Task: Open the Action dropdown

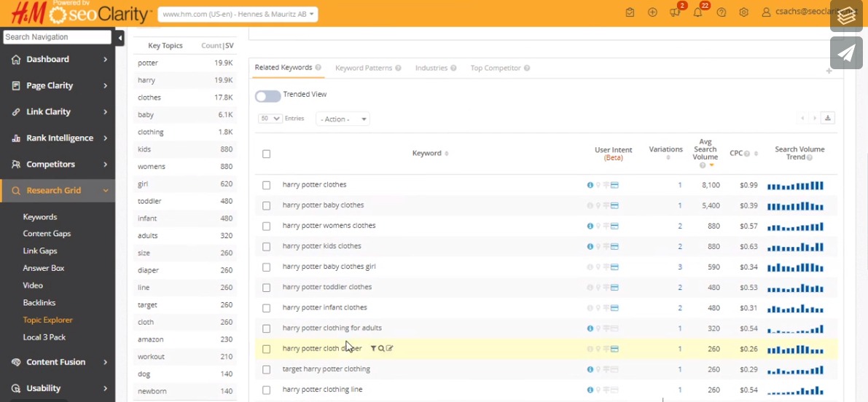Action: pyautogui.click(x=343, y=119)
